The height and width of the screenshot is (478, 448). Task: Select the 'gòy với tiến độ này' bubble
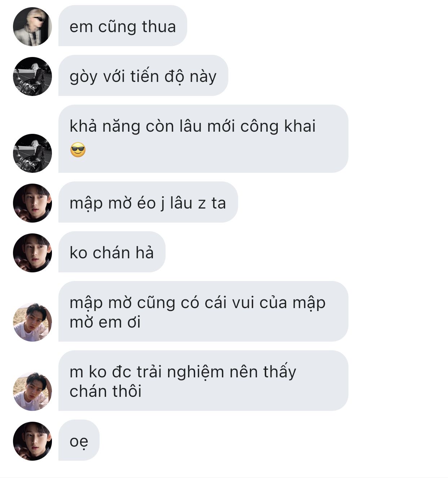coord(143,75)
